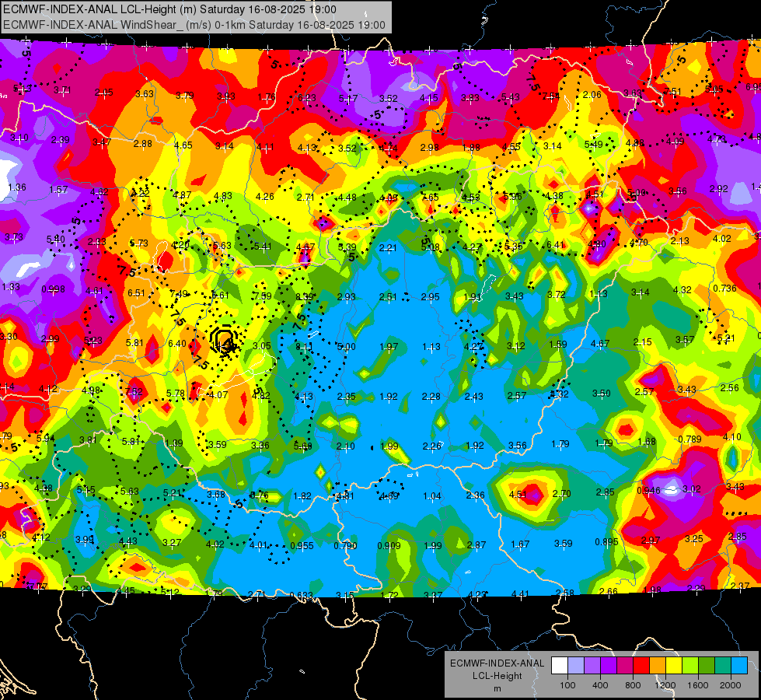
Task: Click legend tick label 1200
Action: click(x=665, y=685)
